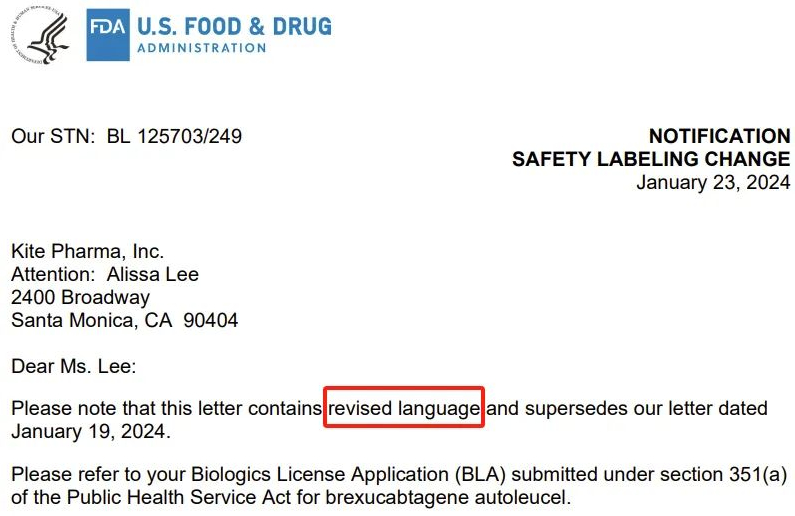The image size is (795, 516).
Task: Click the blue FDA square logo
Action: (x=108, y=35)
